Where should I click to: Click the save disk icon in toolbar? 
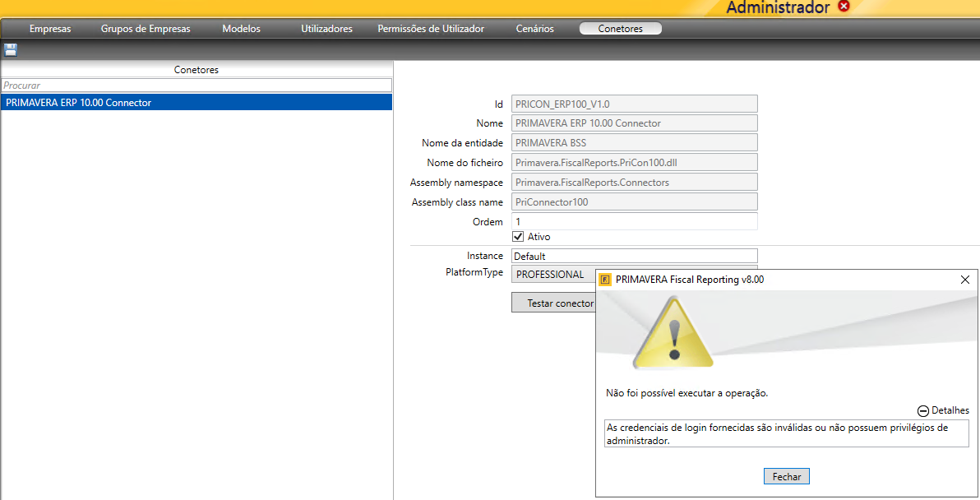pyautogui.click(x=11, y=49)
